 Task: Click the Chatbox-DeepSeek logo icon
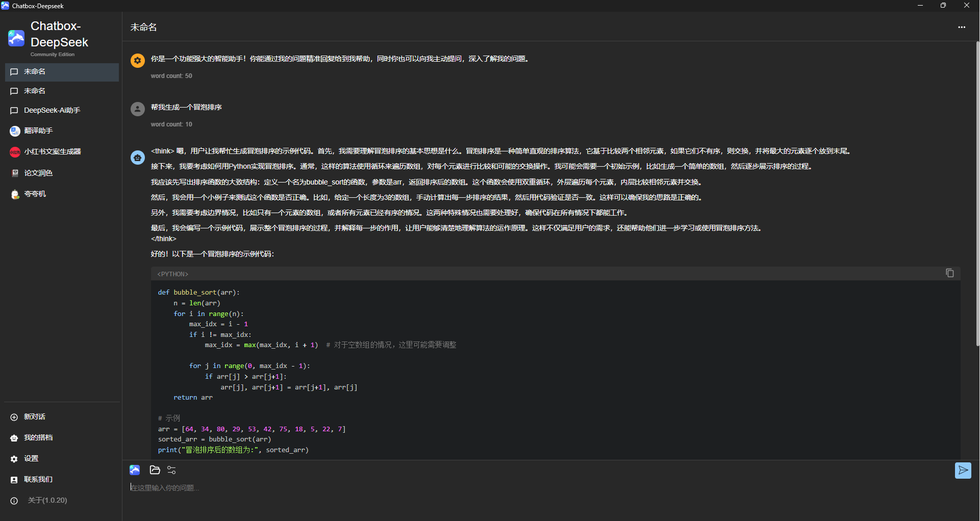(16, 38)
